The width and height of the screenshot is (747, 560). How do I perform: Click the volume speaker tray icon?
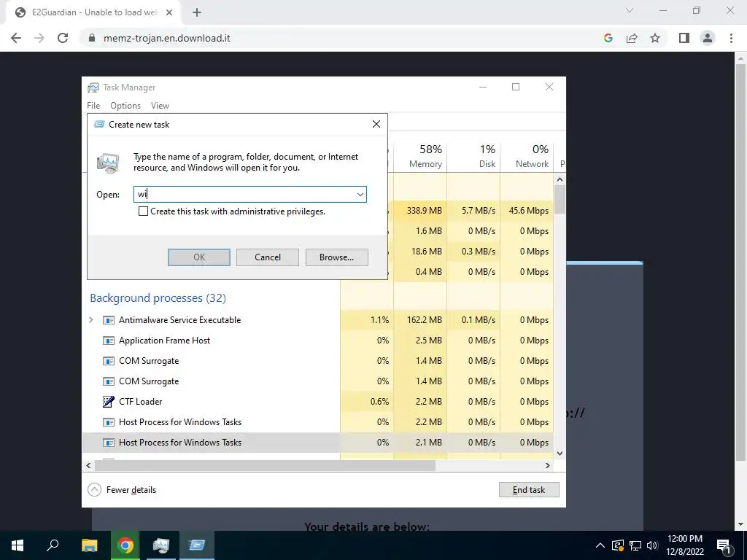click(x=652, y=545)
